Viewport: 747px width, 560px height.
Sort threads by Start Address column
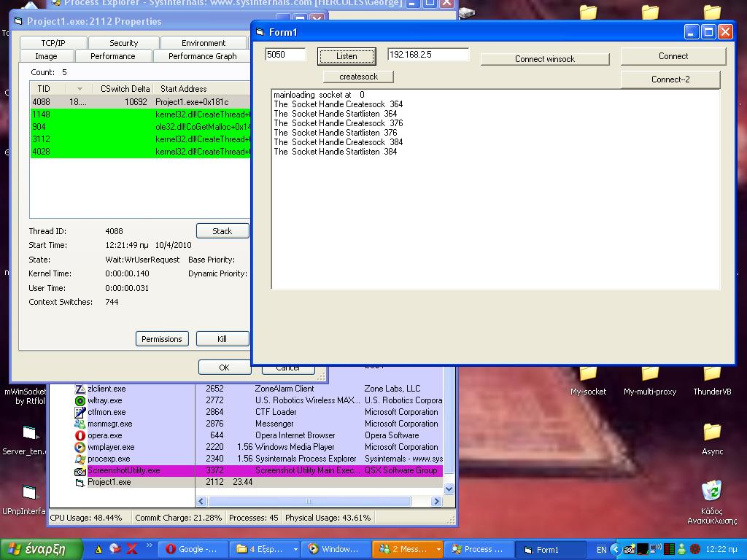click(x=202, y=88)
